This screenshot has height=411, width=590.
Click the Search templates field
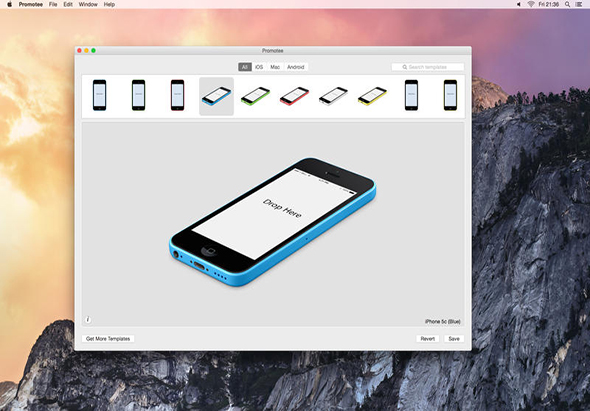[x=427, y=67]
